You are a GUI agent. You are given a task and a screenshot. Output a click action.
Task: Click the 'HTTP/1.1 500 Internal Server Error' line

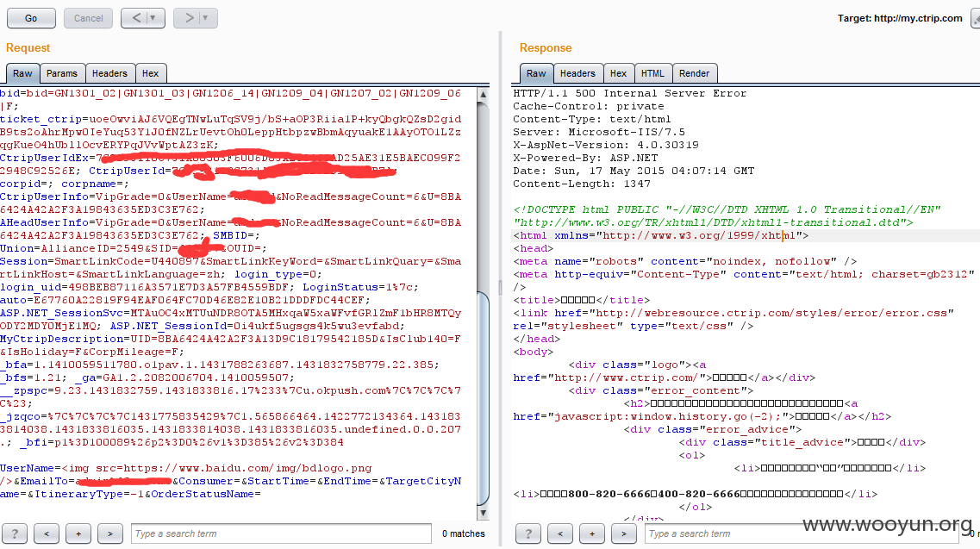pos(629,93)
